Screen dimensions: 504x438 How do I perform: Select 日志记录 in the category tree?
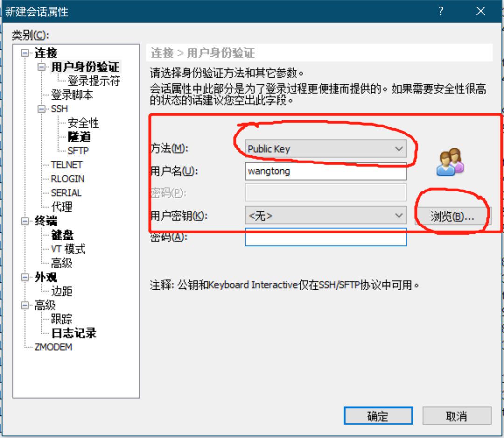point(74,333)
